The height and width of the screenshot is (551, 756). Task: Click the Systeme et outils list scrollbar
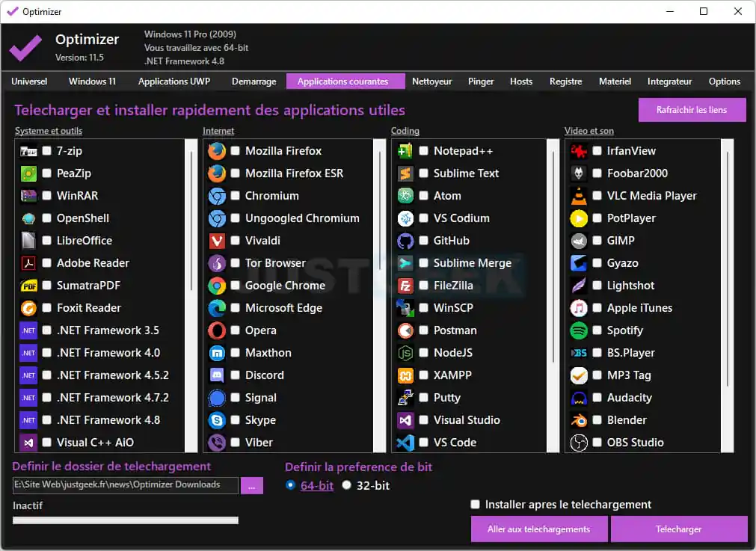pos(191,296)
